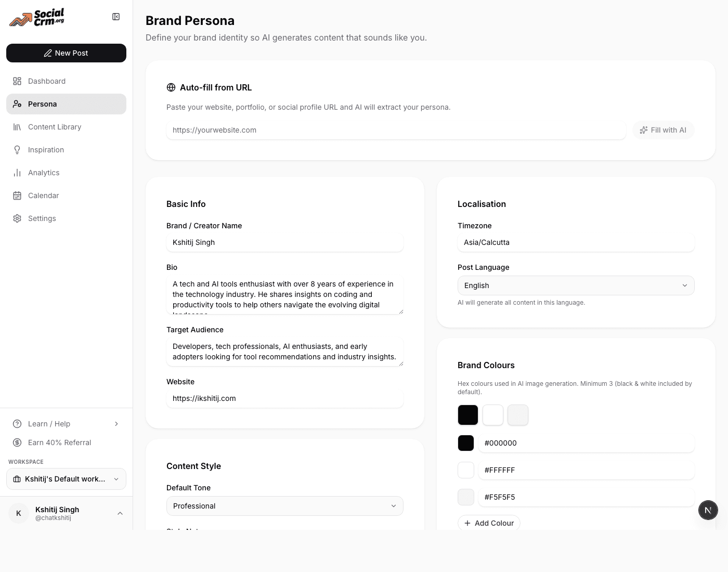Viewport: 728px width, 572px height.
Task: Edit the Brand / Creator Name field
Action: pyautogui.click(x=285, y=242)
